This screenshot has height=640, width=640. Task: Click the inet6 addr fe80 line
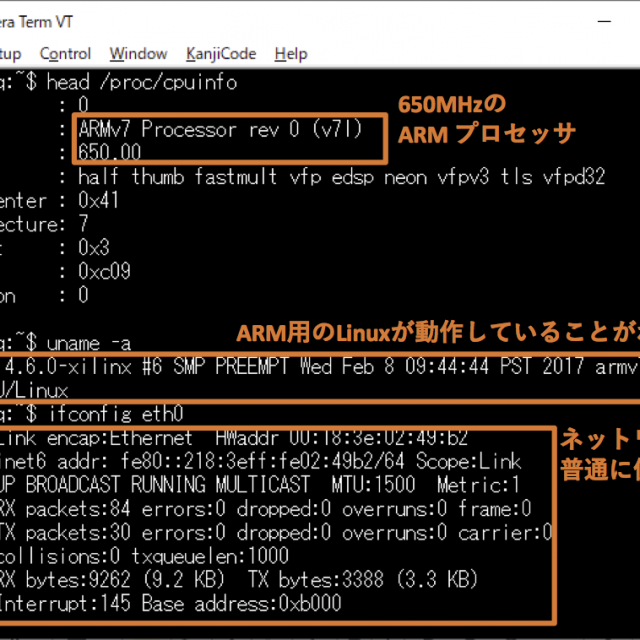[260, 461]
